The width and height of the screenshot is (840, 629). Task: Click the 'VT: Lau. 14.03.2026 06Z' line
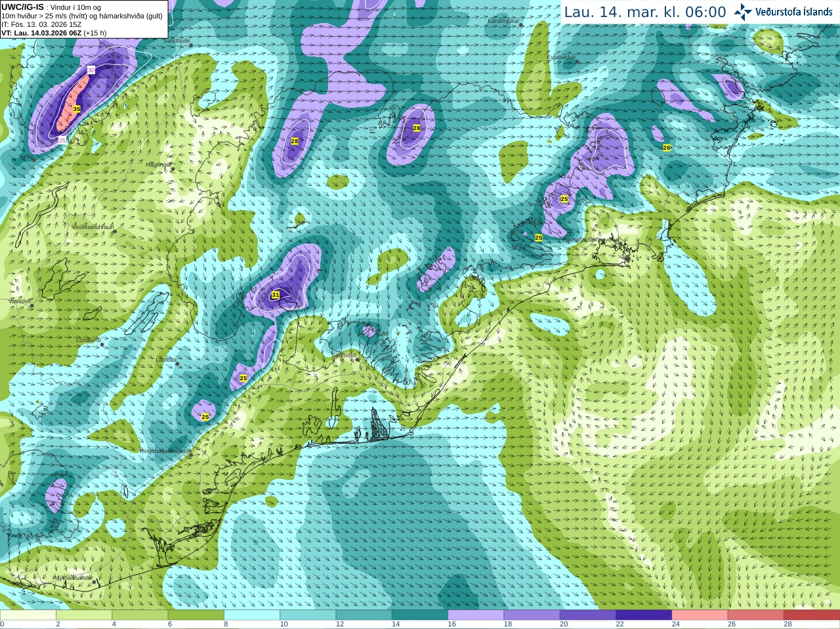click(x=42, y=33)
